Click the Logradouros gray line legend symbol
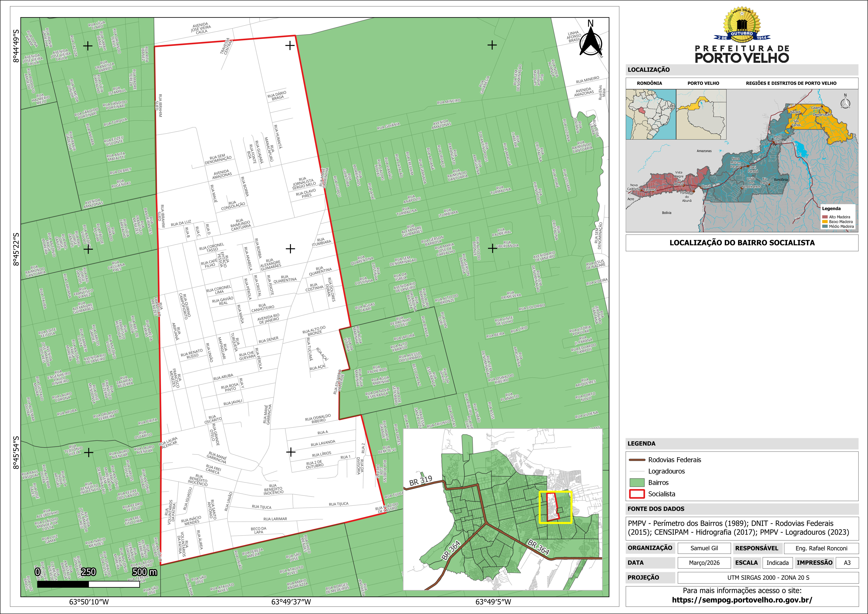This screenshot has height=614, width=868. tap(637, 471)
